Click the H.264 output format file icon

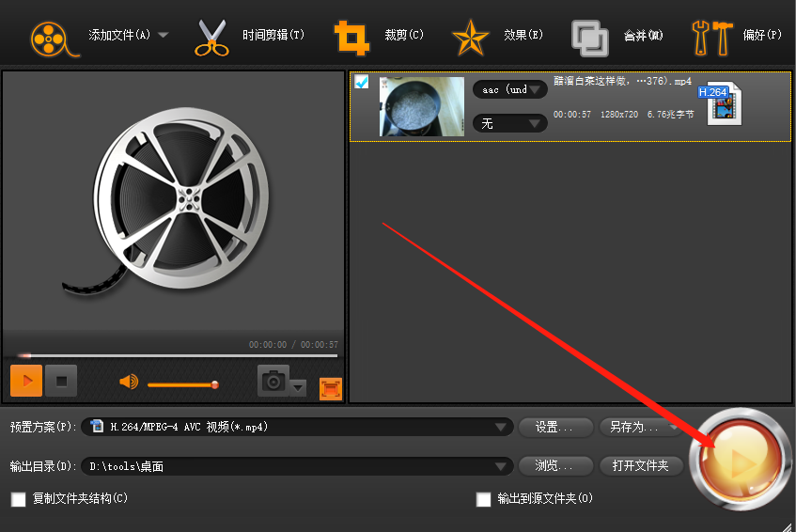coord(721,104)
